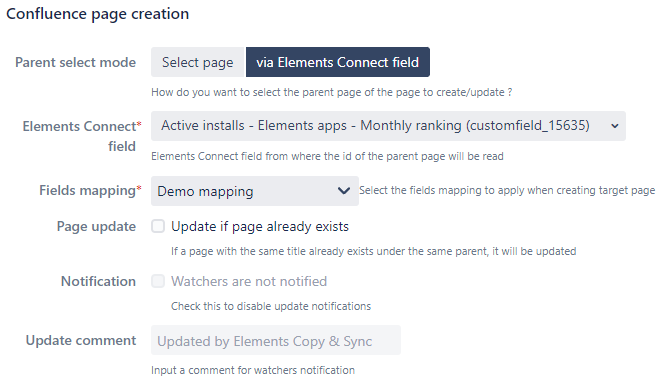Image resolution: width=667 pixels, height=382 pixels.
Task: Open the Elements Connect field dropdown
Action: tap(388, 126)
